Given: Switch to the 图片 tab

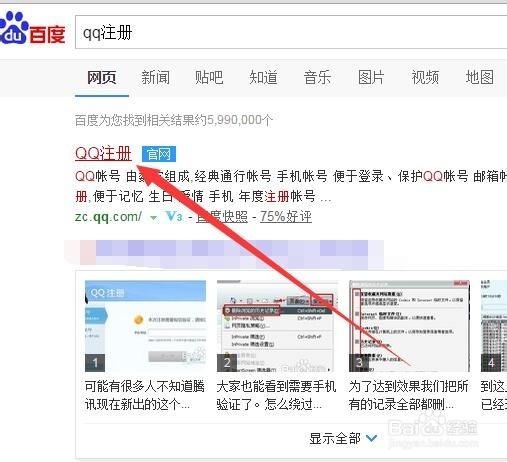Looking at the screenshot, I should (x=371, y=77).
